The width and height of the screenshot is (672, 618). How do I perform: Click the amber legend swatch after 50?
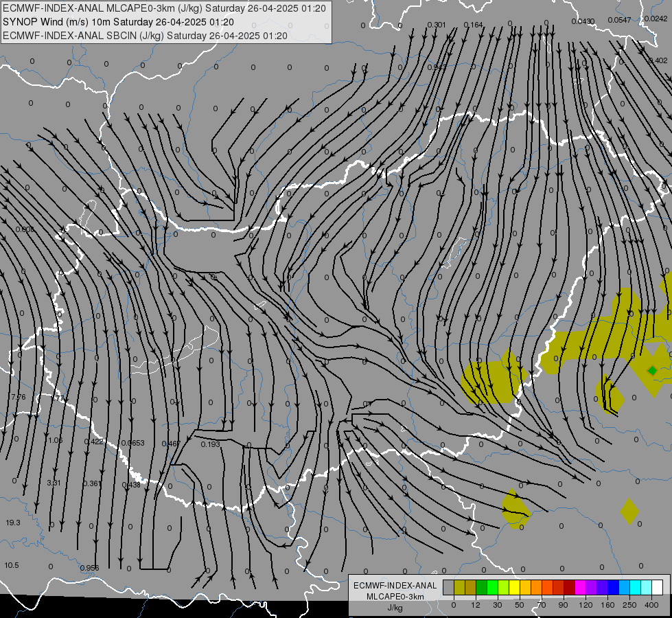tap(525, 587)
